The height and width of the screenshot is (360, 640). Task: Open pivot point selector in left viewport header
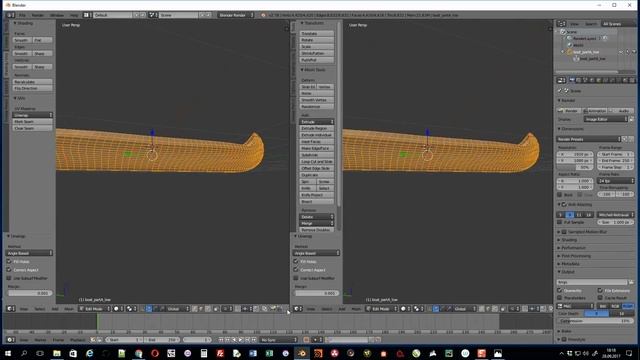pyautogui.click(x=131, y=309)
